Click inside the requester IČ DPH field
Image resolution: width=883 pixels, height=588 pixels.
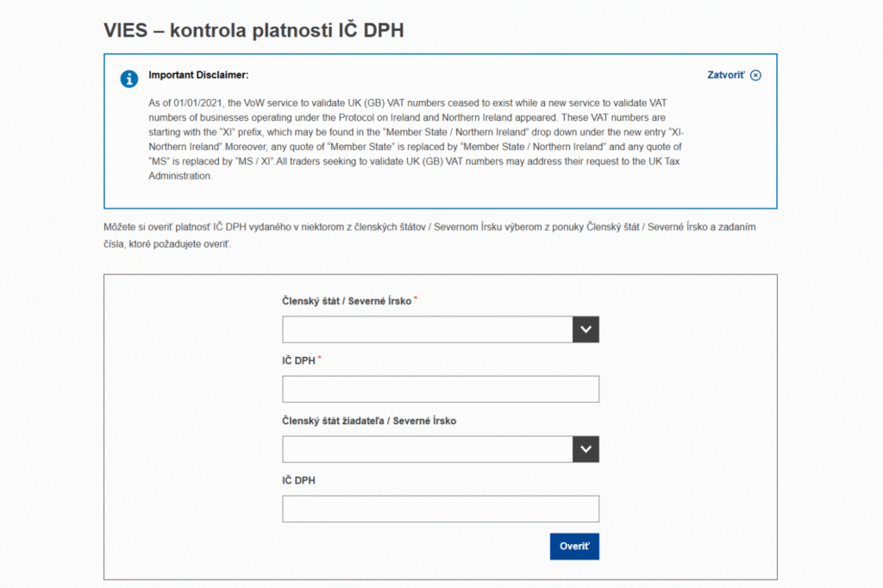click(440, 509)
